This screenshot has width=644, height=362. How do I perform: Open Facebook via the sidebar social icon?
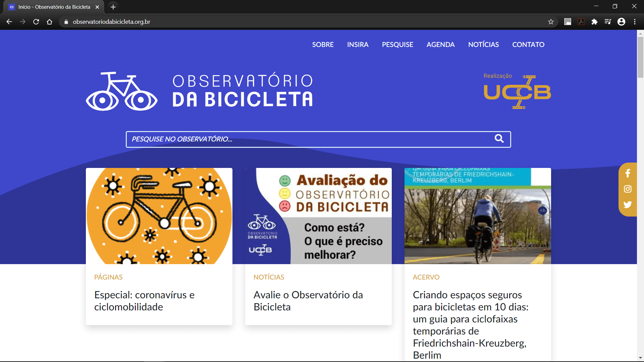(628, 173)
